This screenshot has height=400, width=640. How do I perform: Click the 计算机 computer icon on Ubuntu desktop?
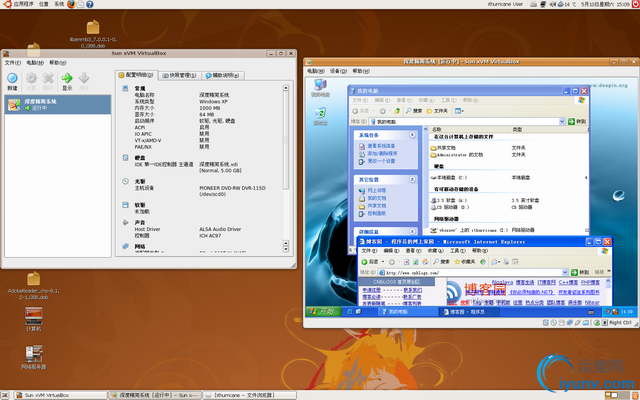33,319
